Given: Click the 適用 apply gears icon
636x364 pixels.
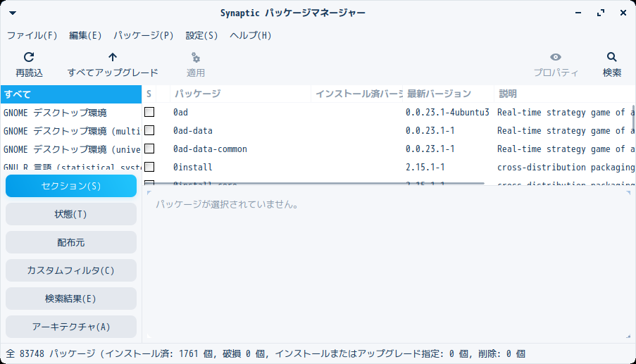Looking at the screenshot, I should tap(196, 57).
